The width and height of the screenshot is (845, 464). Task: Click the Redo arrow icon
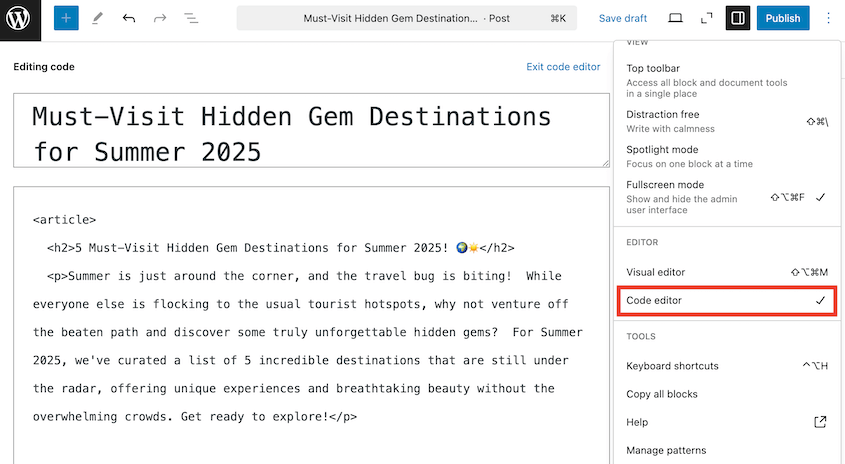(160, 18)
